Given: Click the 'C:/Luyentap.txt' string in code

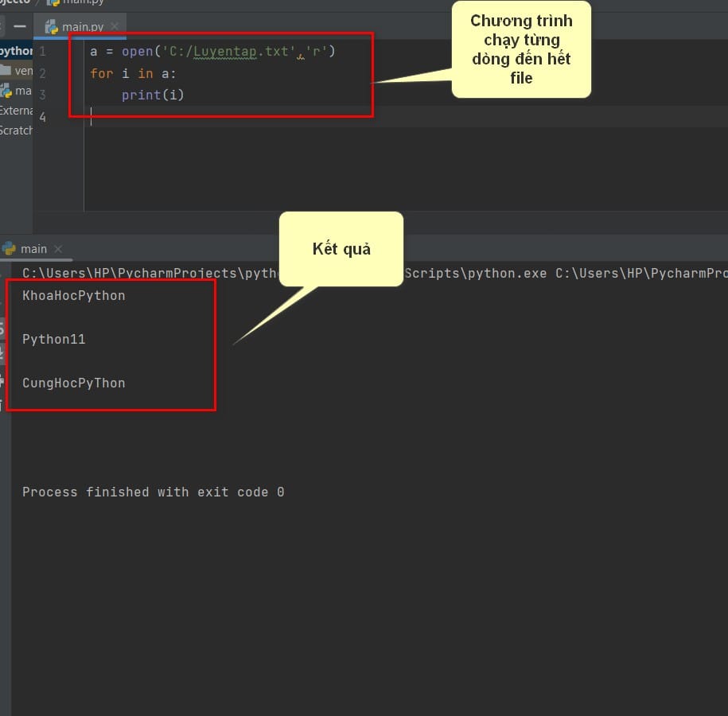Looking at the screenshot, I should (x=228, y=51).
